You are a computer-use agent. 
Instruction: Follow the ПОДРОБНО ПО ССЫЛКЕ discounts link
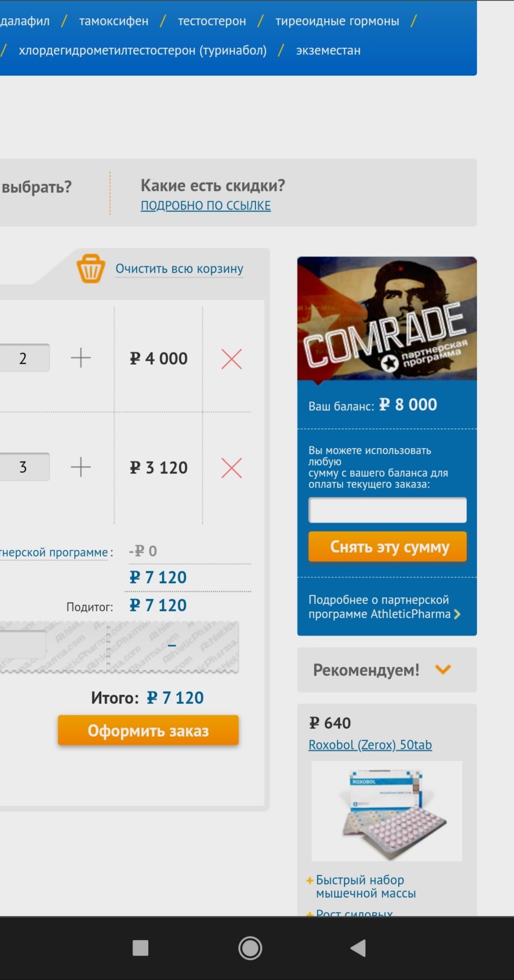(x=205, y=206)
